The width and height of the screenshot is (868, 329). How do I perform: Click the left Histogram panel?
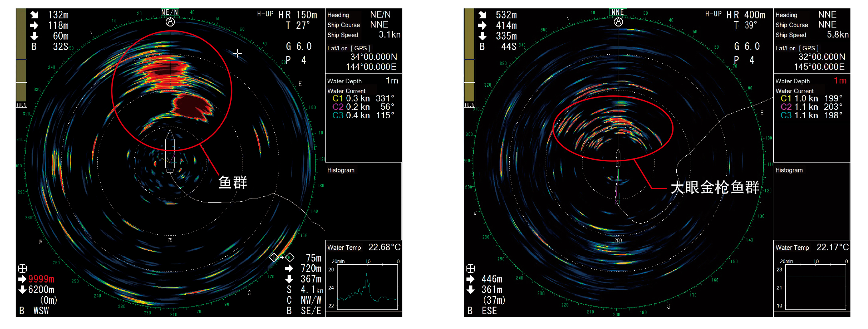(x=364, y=201)
